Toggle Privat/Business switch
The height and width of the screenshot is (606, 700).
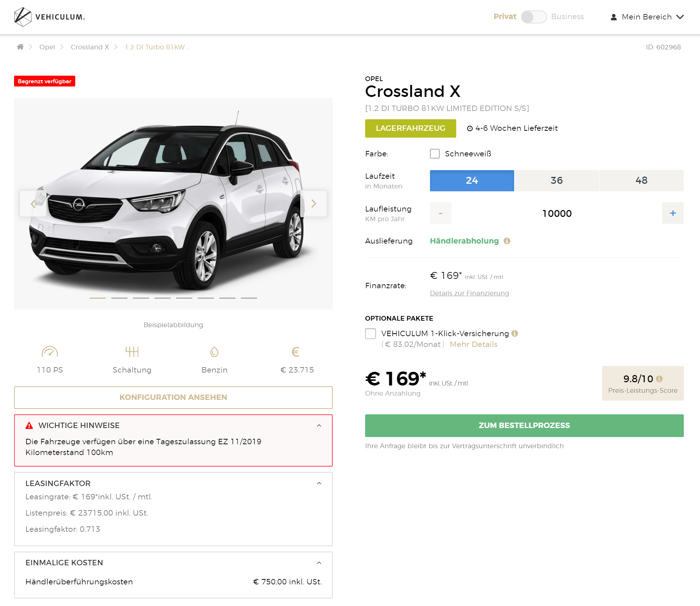(534, 17)
